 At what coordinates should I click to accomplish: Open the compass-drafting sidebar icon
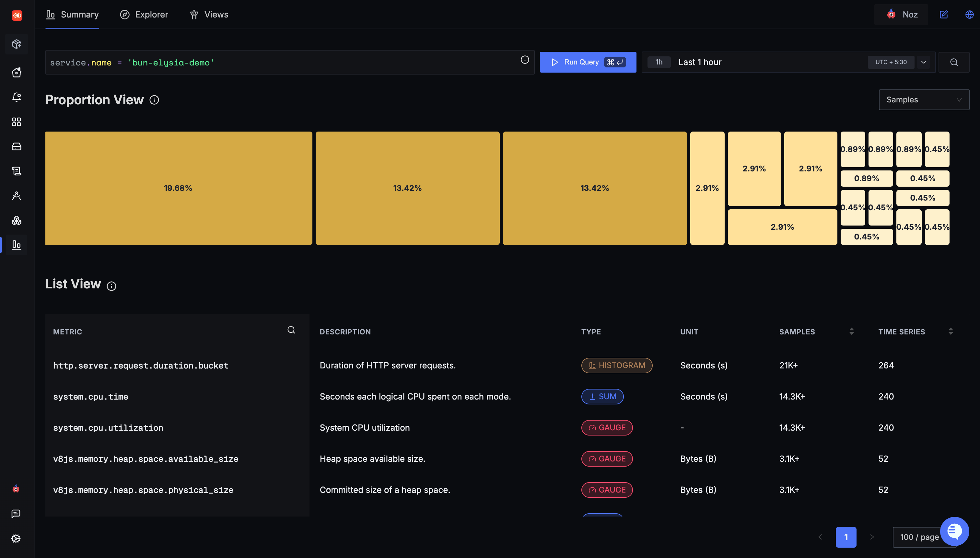tap(17, 196)
